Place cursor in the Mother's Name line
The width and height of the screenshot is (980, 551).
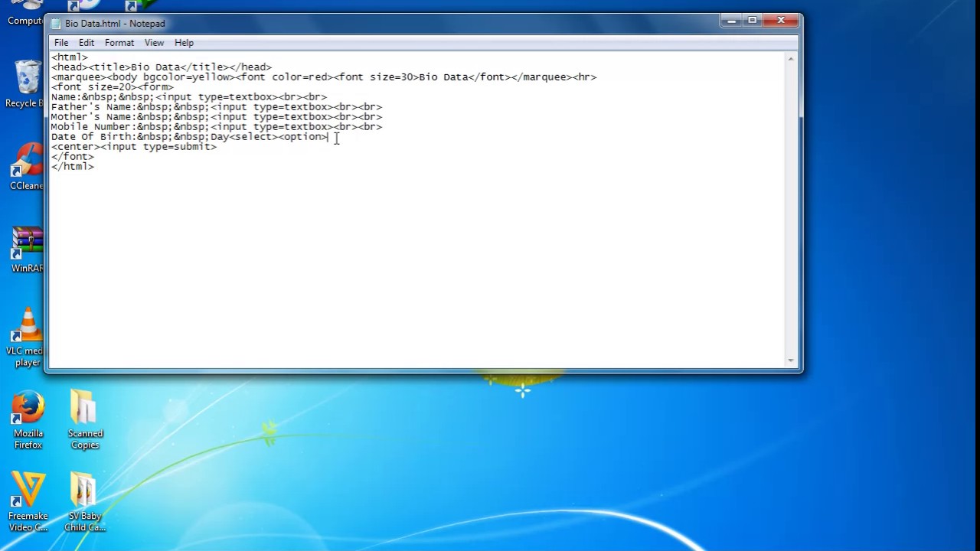tap(217, 117)
